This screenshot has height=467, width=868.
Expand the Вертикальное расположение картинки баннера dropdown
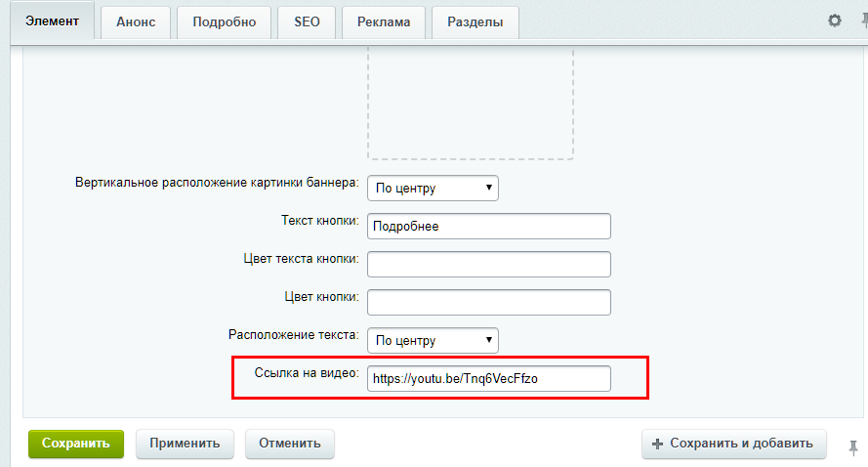coord(433,188)
